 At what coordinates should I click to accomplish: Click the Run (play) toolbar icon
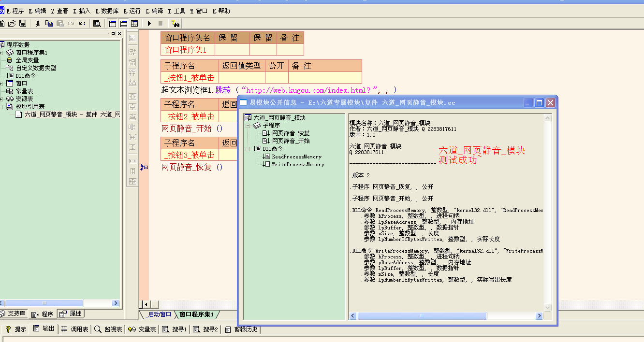149,23
